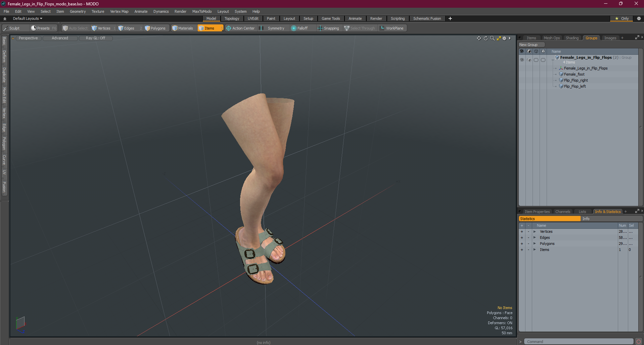The height and width of the screenshot is (345, 644).
Task: Expand the Edges statistics row
Action: (535, 238)
